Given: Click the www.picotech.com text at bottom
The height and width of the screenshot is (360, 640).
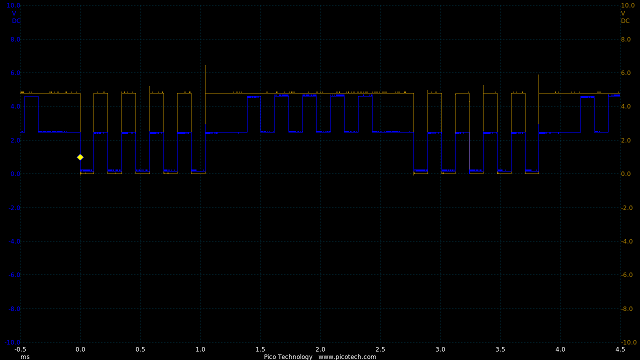Looking at the screenshot, I should tap(347, 356).
